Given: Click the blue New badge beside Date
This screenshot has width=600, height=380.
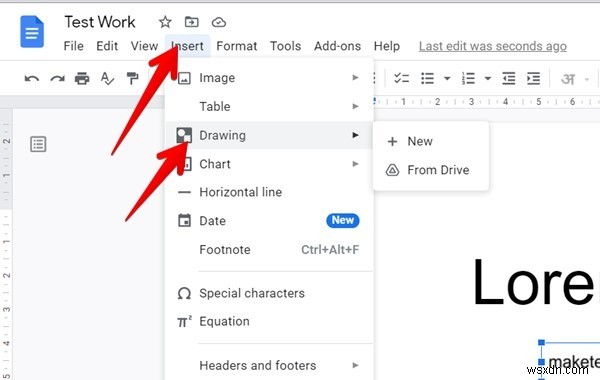Looking at the screenshot, I should (x=343, y=220).
